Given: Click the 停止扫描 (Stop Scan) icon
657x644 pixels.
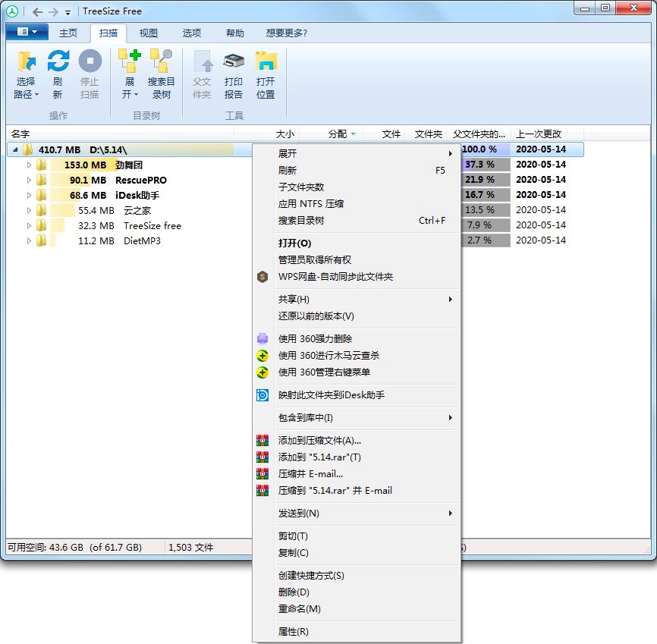Looking at the screenshot, I should coord(90,74).
